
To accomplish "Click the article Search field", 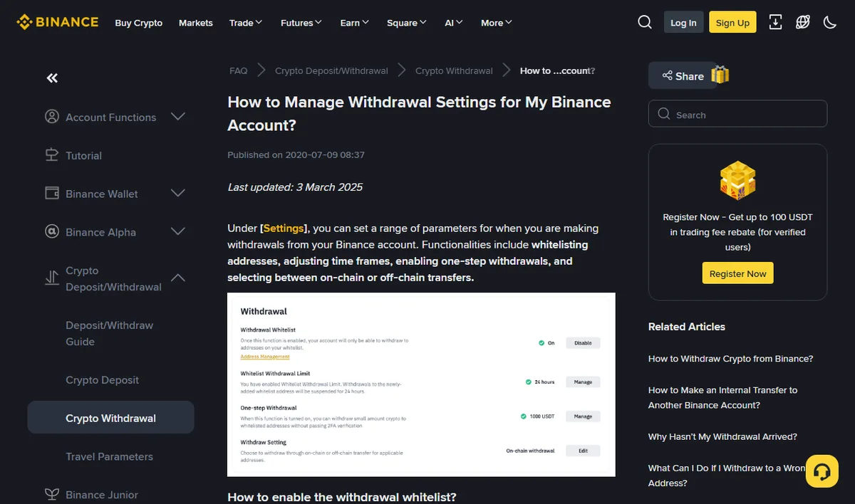I will 737,114.
